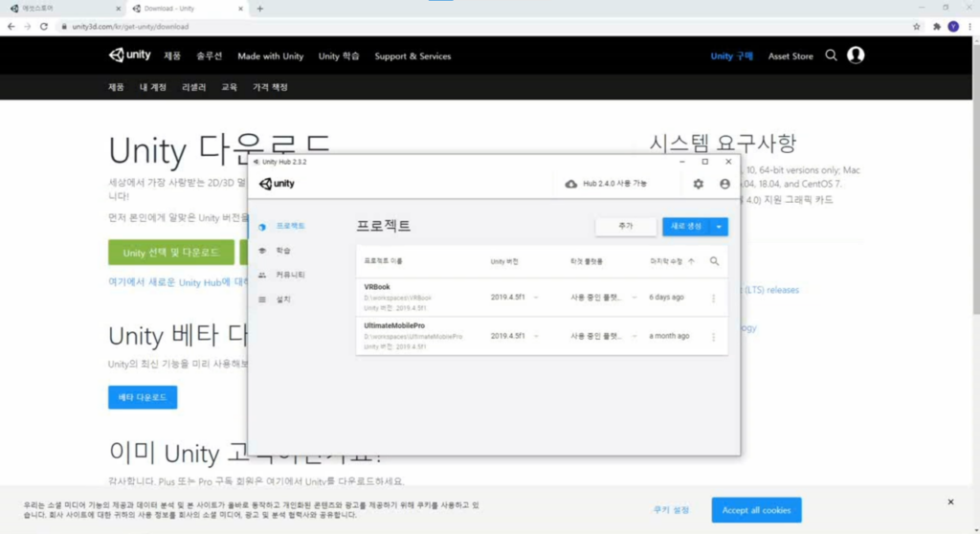Switch to the 에셋스토어 browser tab
Screen dimensions: 980x534
pyautogui.click(x=65, y=9)
